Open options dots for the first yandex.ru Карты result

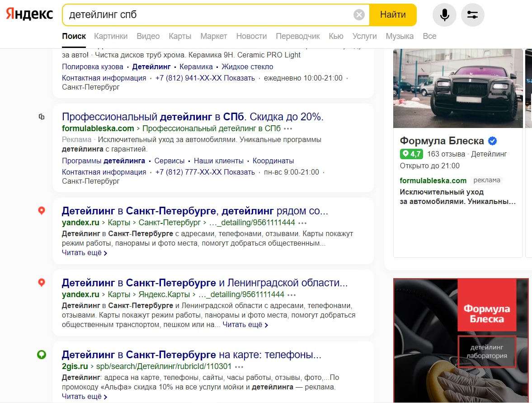pos(302,223)
